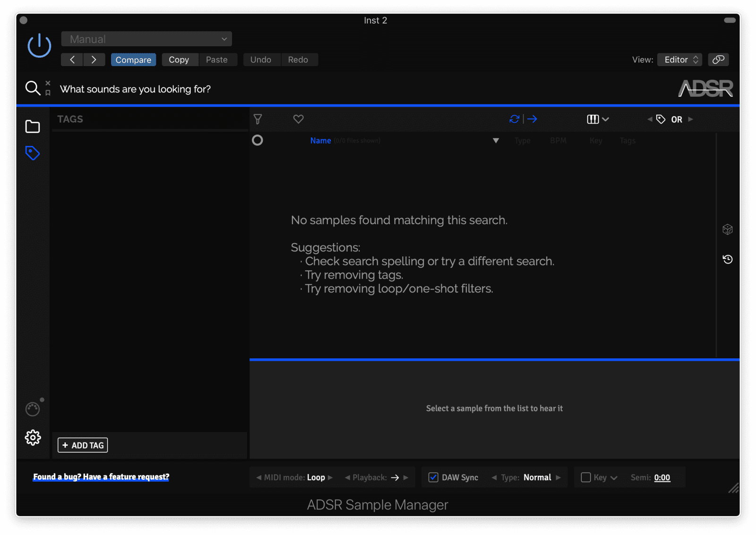Open the View Editor dropdown
756x535 pixels.
679,59
